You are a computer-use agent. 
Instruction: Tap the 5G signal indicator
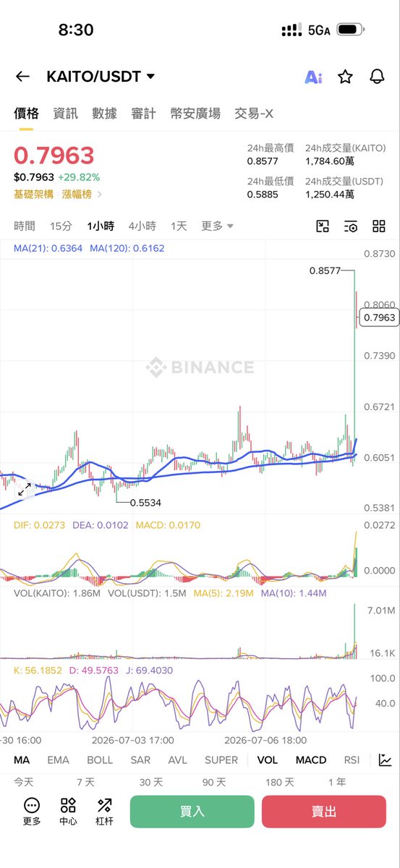pyautogui.click(x=319, y=30)
